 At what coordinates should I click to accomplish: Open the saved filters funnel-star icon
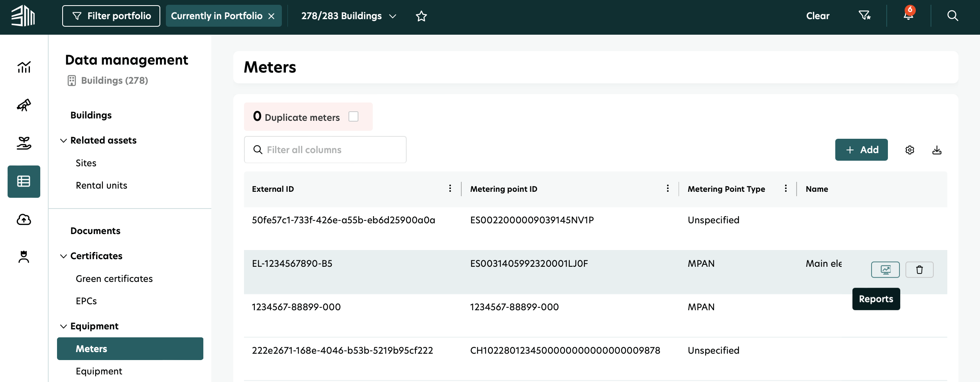tap(864, 16)
